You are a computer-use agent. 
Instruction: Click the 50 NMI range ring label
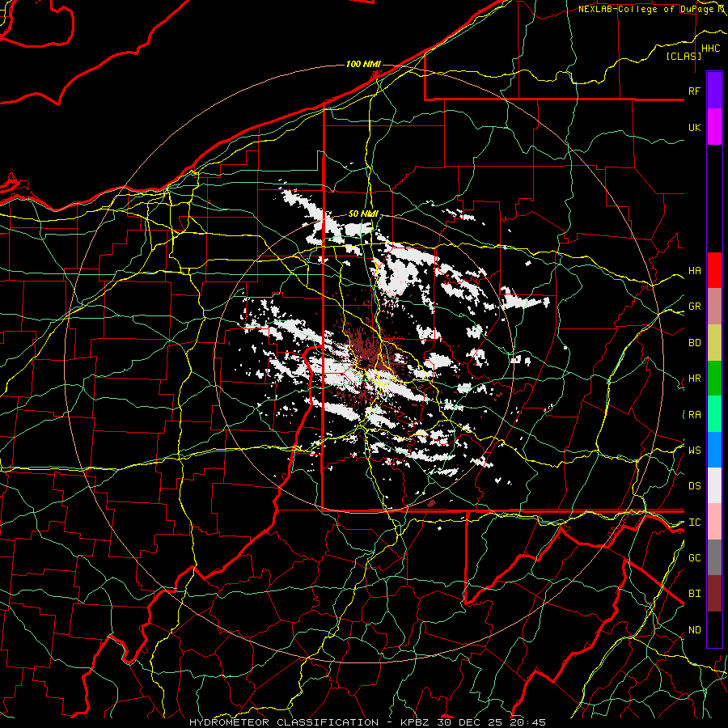point(363,214)
